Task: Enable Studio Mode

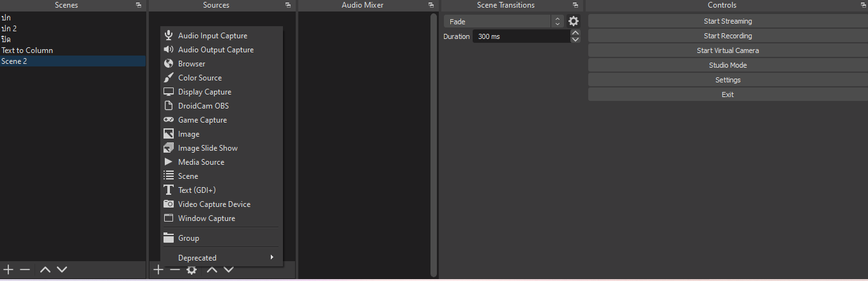Action: click(727, 65)
